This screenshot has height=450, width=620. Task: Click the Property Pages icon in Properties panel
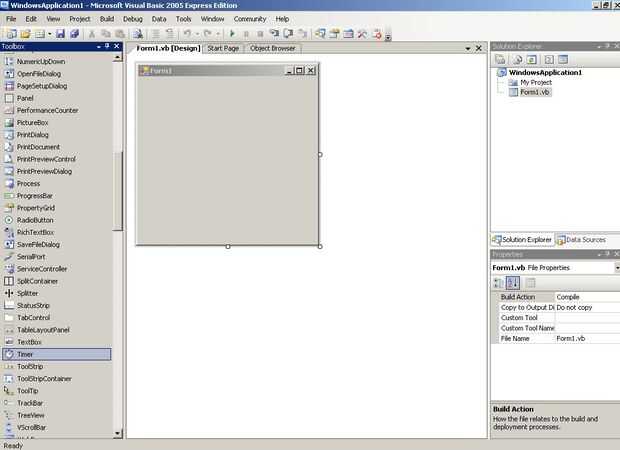coord(530,283)
